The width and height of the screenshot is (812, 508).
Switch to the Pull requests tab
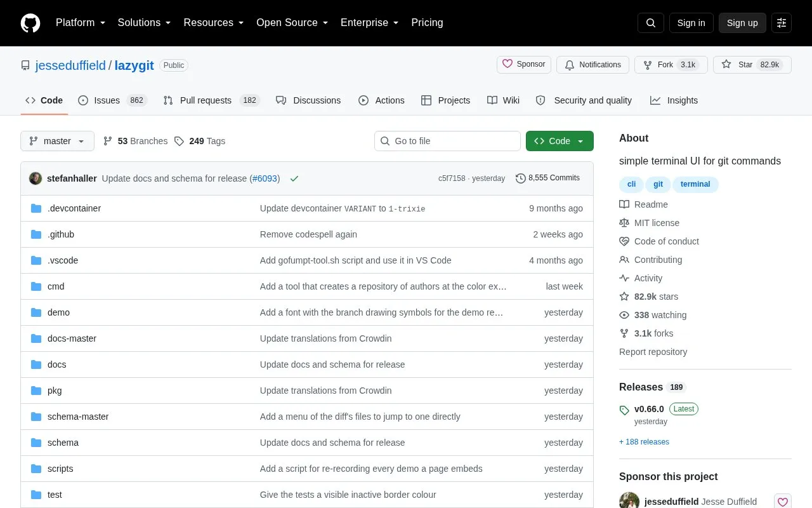click(x=211, y=100)
